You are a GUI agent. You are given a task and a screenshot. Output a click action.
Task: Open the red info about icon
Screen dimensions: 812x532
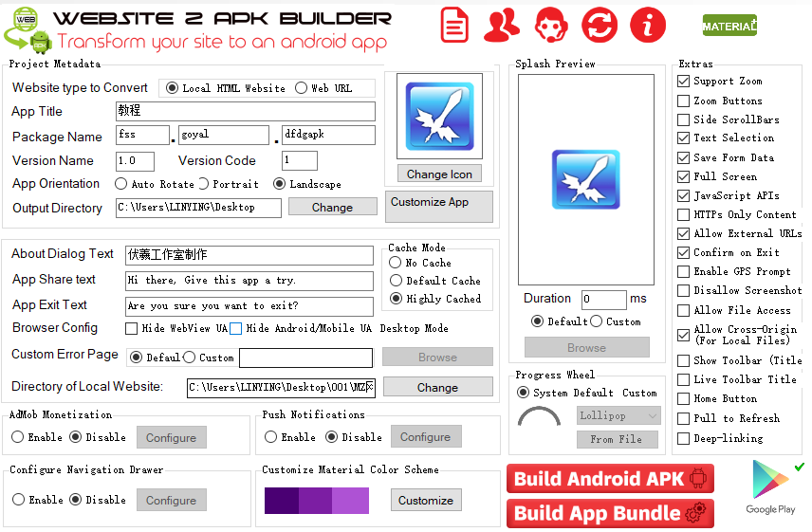pos(647,25)
